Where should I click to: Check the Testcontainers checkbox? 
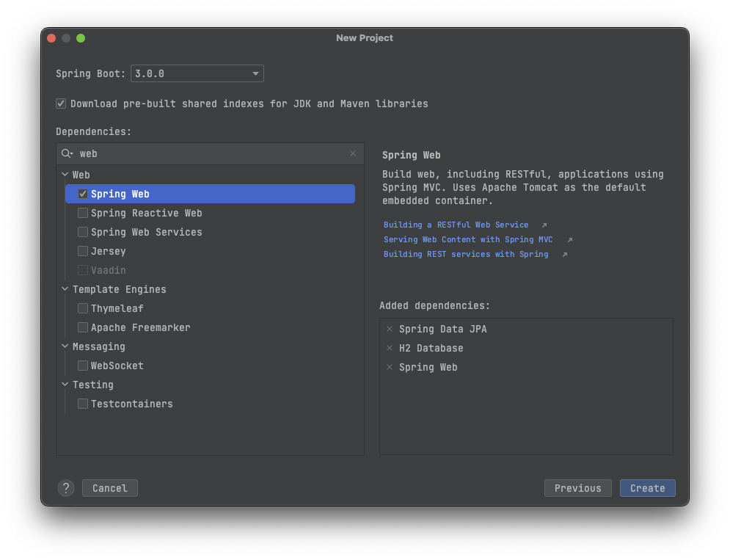tap(83, 404)
